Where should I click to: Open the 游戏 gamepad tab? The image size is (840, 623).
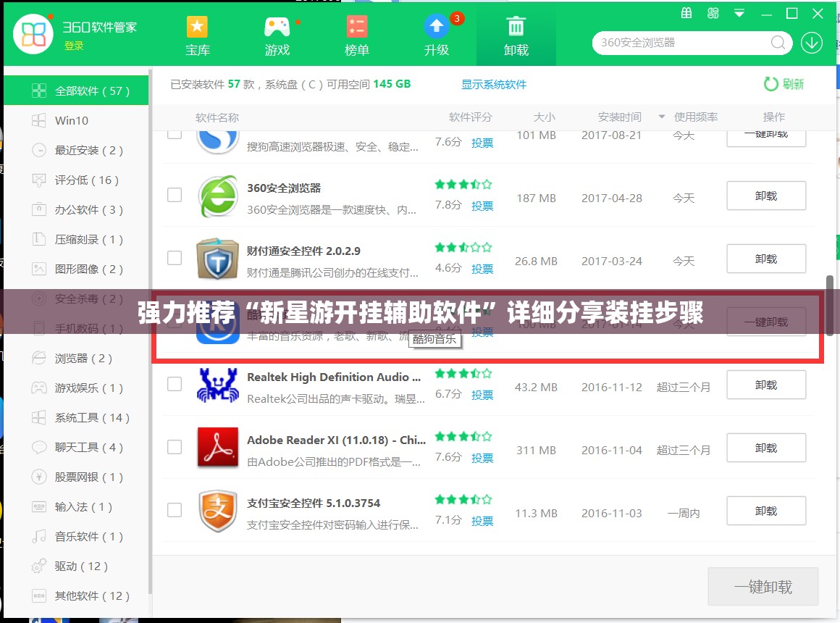(x=277, y=36)
